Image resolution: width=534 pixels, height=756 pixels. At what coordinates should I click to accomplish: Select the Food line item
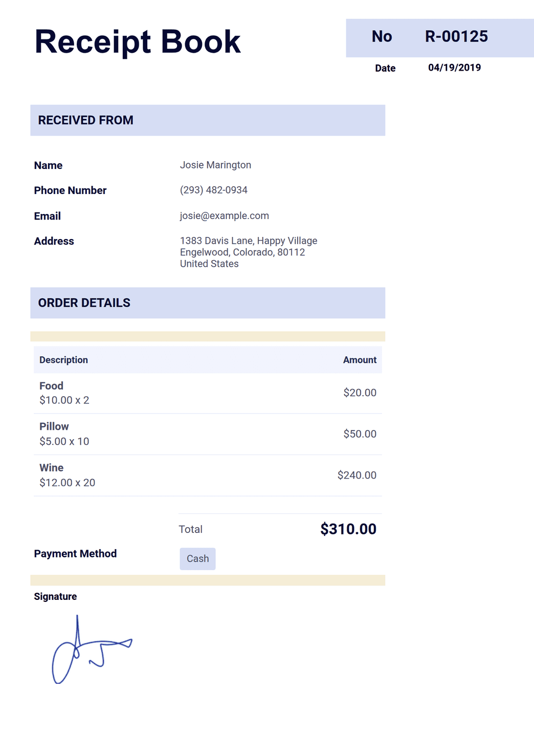208,393
